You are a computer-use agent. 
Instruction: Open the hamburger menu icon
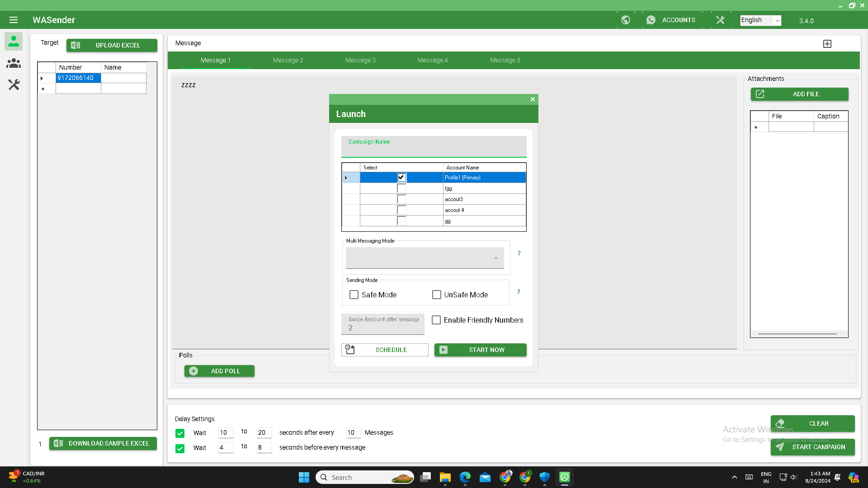tap(14, 20)
